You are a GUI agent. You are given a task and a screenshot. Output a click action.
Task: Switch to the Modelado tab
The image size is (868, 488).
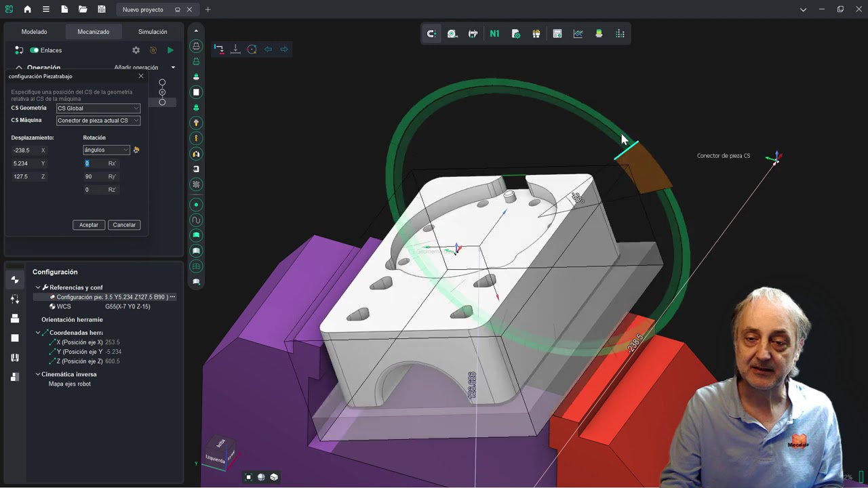34,32
